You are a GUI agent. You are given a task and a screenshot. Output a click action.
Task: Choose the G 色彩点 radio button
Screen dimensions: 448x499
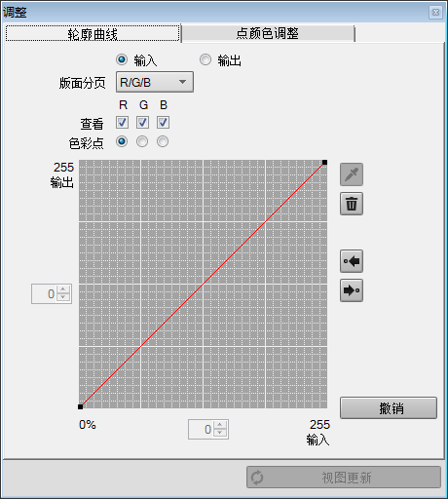pos(142,141)
